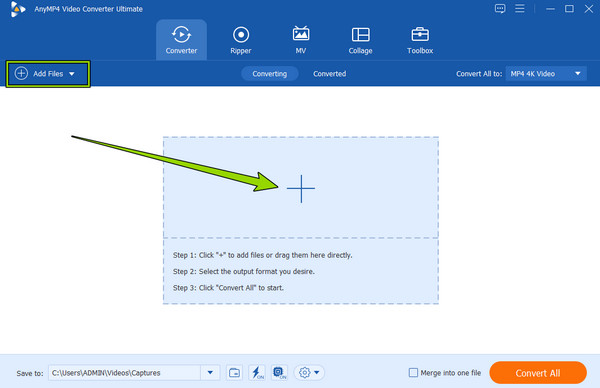Maximize the AnyMP4 window
Viewport: 600px width, 388px height.
[569, 8]
